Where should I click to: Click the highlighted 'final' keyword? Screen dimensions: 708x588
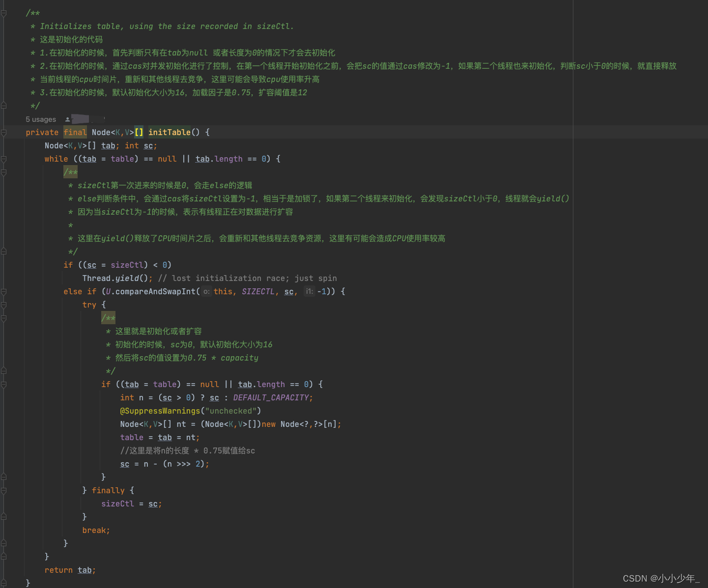(x=75, y=132)
